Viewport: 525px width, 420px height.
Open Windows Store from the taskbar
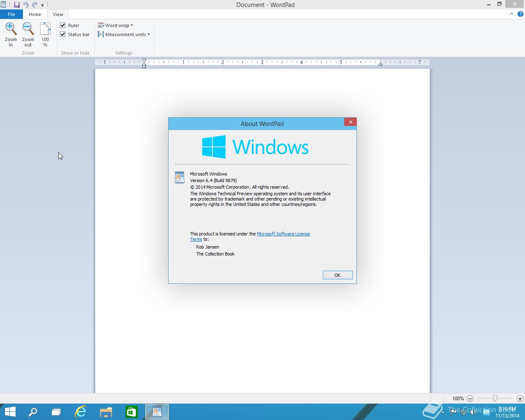pyautogui.click(x=131, y=412)
